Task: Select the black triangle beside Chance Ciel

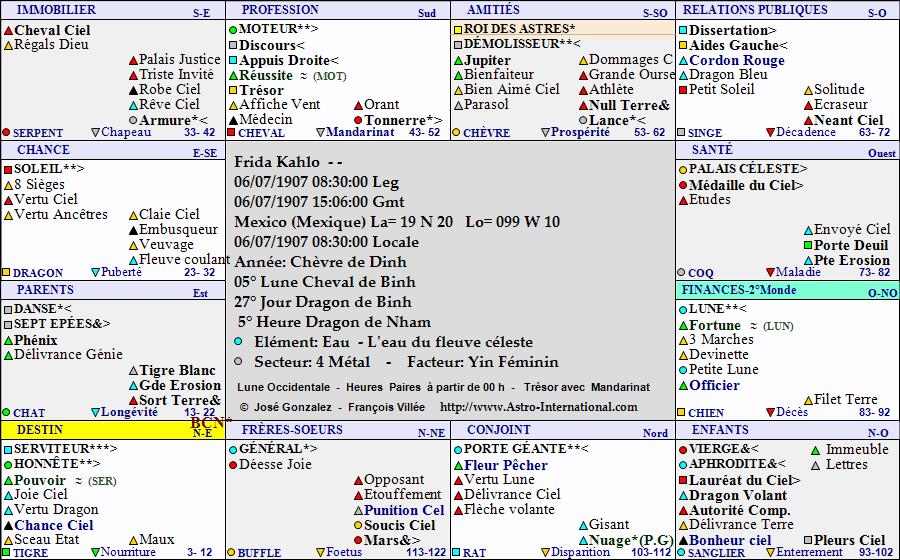Action: [x=8, y=525]
